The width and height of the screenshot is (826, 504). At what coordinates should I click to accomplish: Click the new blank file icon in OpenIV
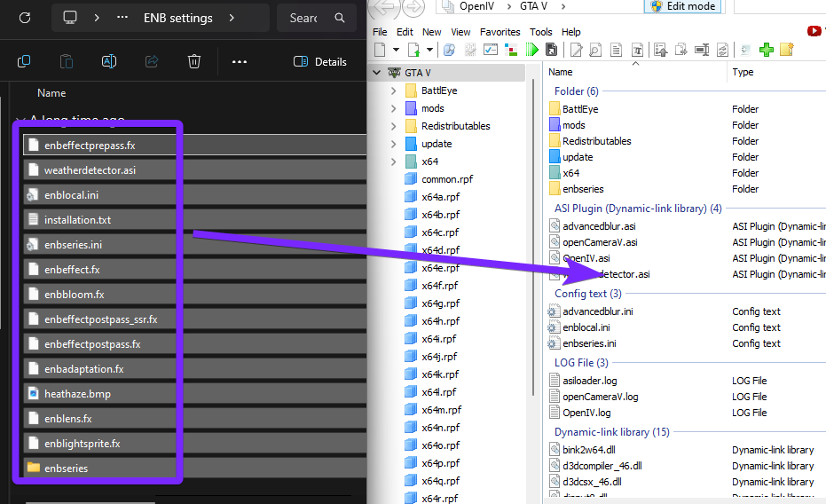point(380,50)
